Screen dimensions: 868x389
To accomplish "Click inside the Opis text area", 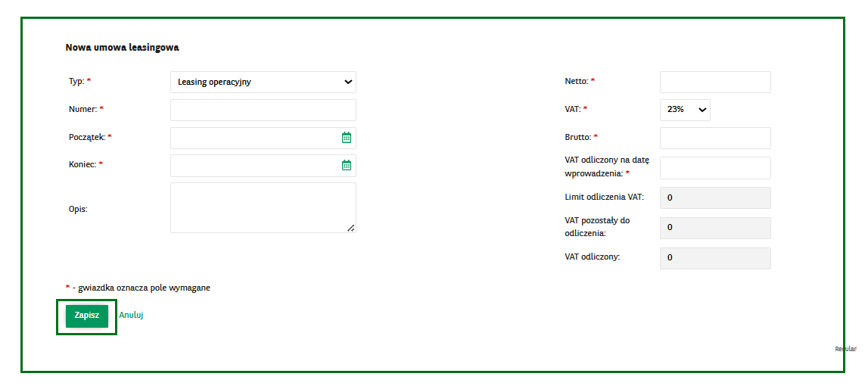I will tap(263, 207).
